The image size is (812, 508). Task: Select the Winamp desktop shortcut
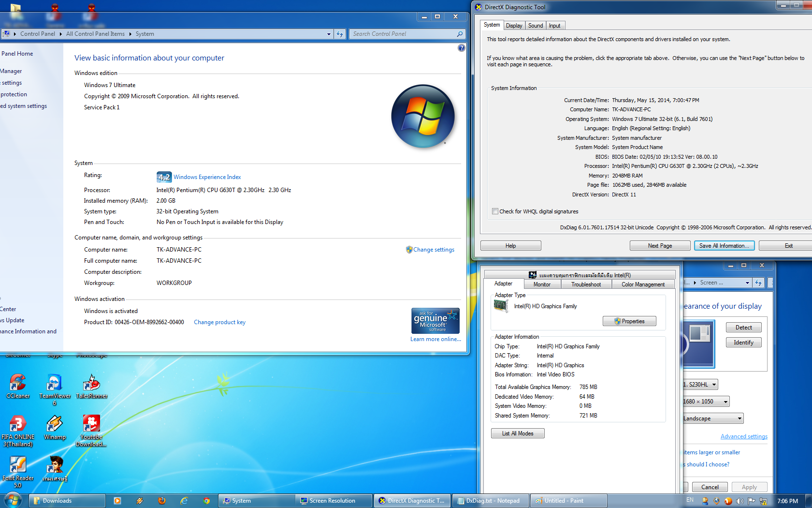[55, 427]
